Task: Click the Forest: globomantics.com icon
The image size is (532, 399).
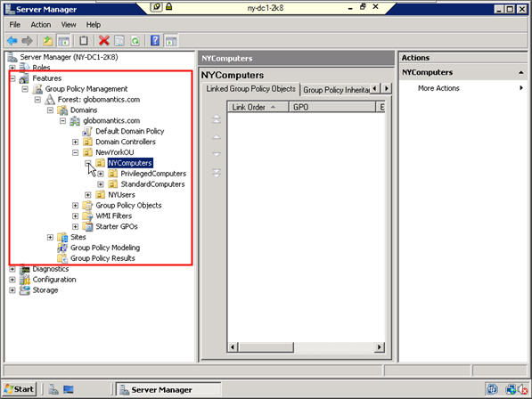Action: (x=50, y=100)
